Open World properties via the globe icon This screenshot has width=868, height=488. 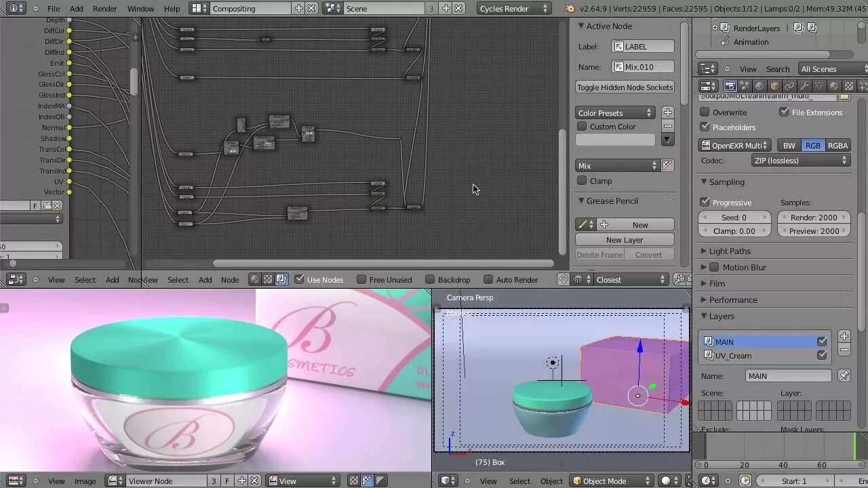point(760,87)
